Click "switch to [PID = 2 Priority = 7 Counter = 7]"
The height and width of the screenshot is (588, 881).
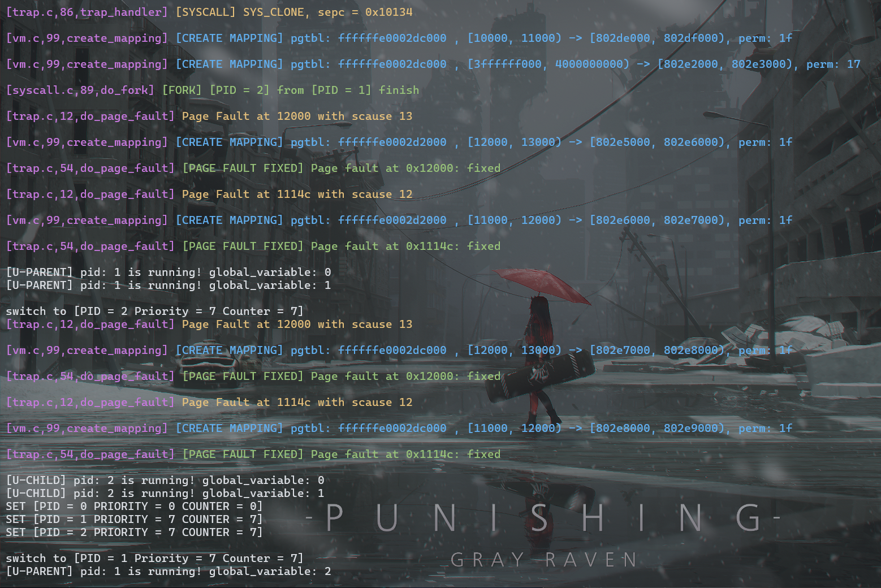point(155,311)
